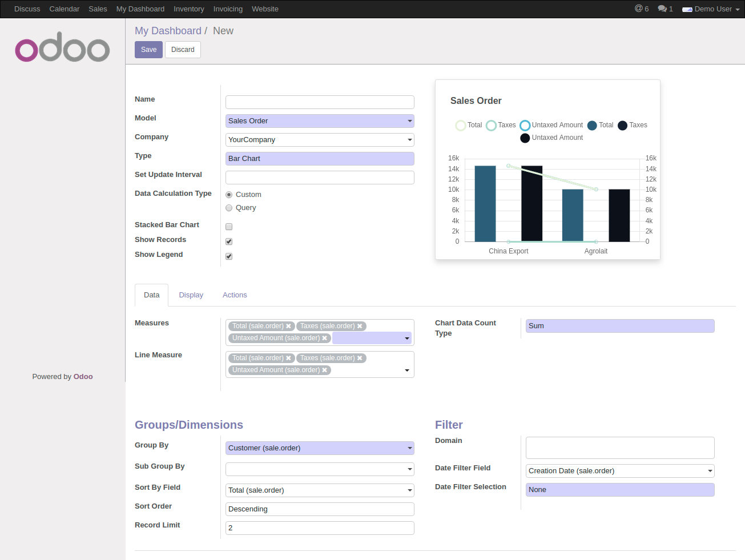Uncheck the Show Records checkbox

click(x=229, y=241)
